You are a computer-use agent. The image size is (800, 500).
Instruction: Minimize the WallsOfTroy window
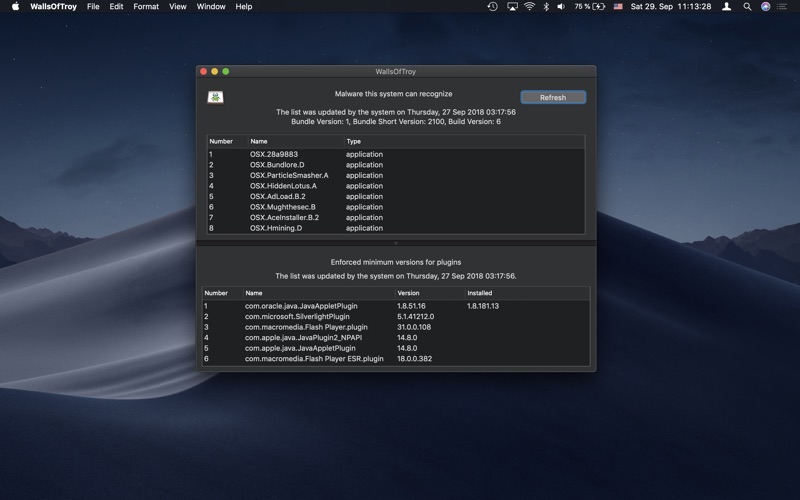coord(214,71)
